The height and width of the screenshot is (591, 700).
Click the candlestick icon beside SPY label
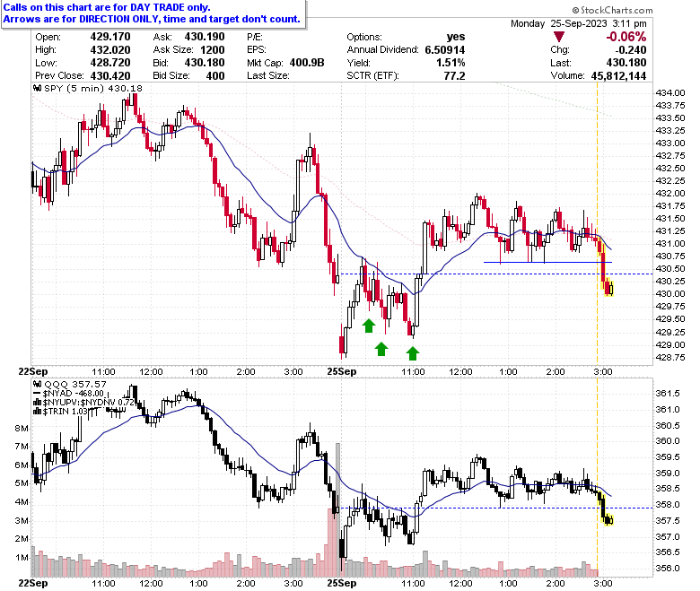[38, 88]
